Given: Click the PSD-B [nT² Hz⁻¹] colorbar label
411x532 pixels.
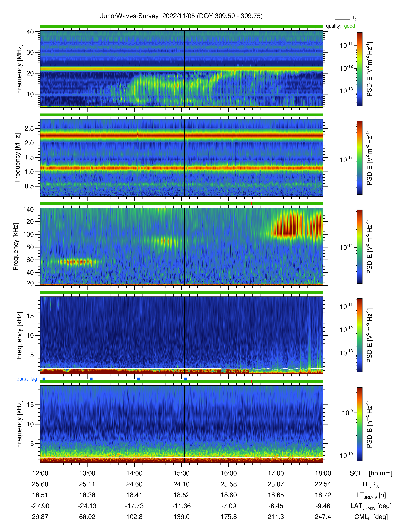Looking at the screenshot, I should coord(370,424).
